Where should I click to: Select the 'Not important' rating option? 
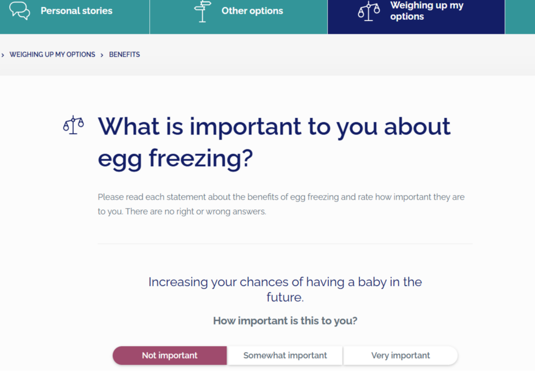(170, 355)
